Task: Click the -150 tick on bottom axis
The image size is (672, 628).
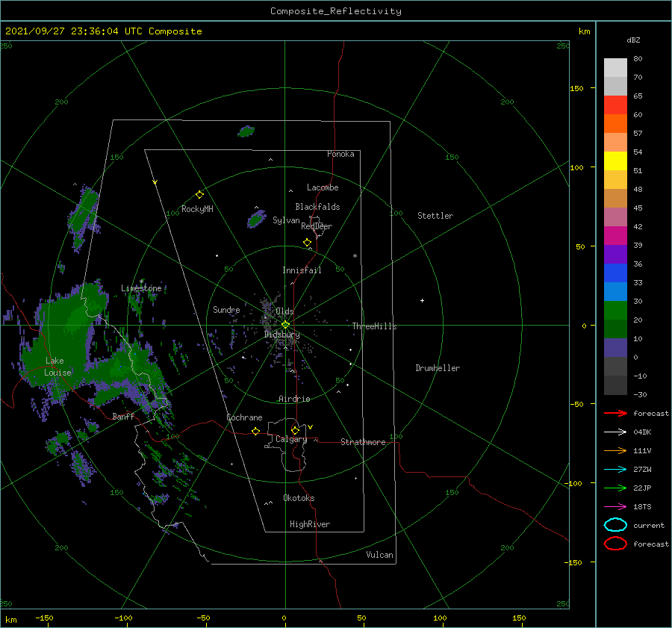Action: tap(44, 618)
